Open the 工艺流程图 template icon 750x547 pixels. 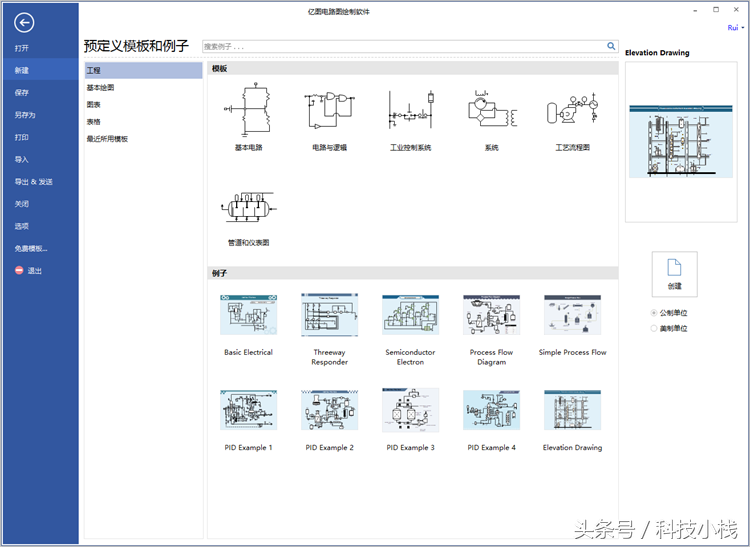[573, 109]
